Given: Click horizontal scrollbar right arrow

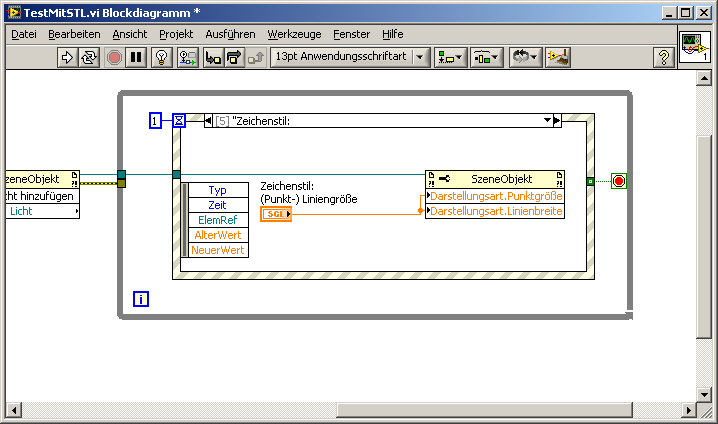Looking at the screenshot, I should pos(688,410).
